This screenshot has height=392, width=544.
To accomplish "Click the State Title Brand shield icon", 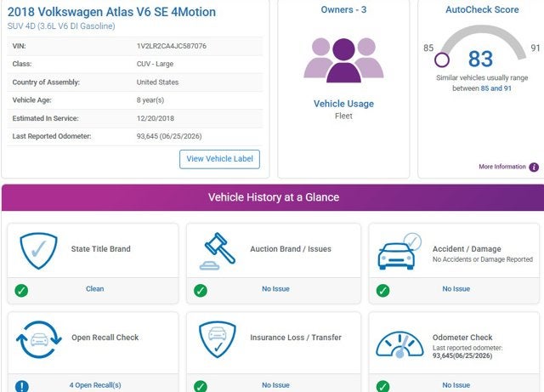I will point(38,250).
